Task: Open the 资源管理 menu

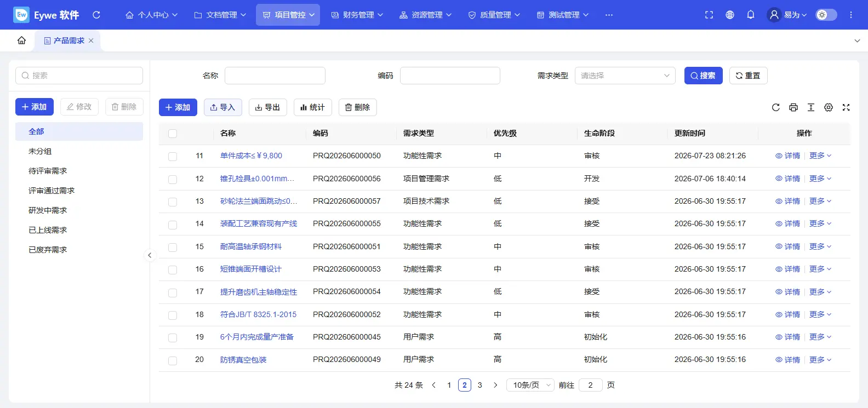Action: 426,15
